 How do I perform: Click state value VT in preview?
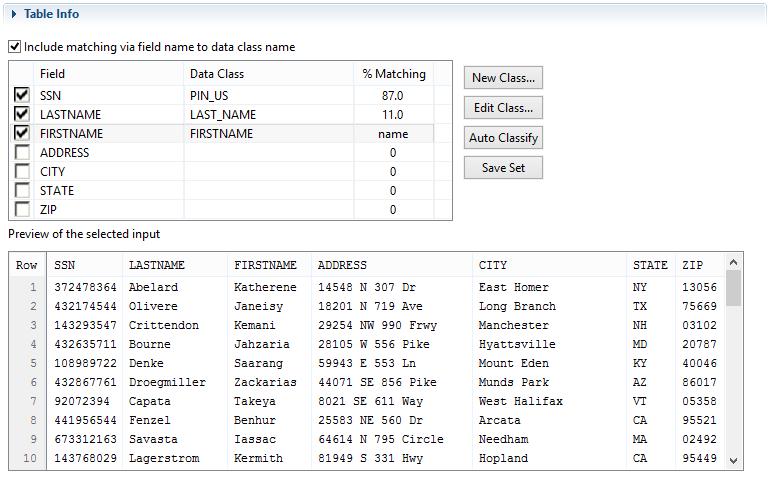pos(639,401)
